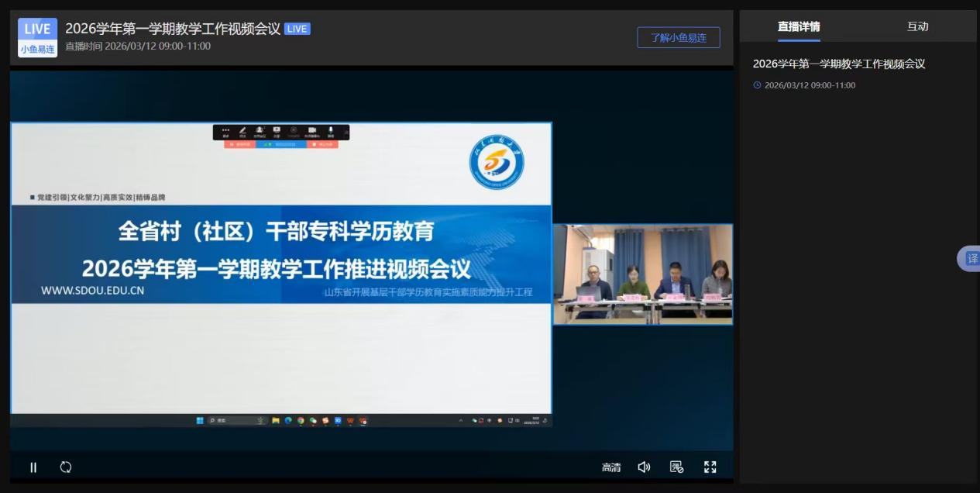Pause the live stream video

click(33, 467)
